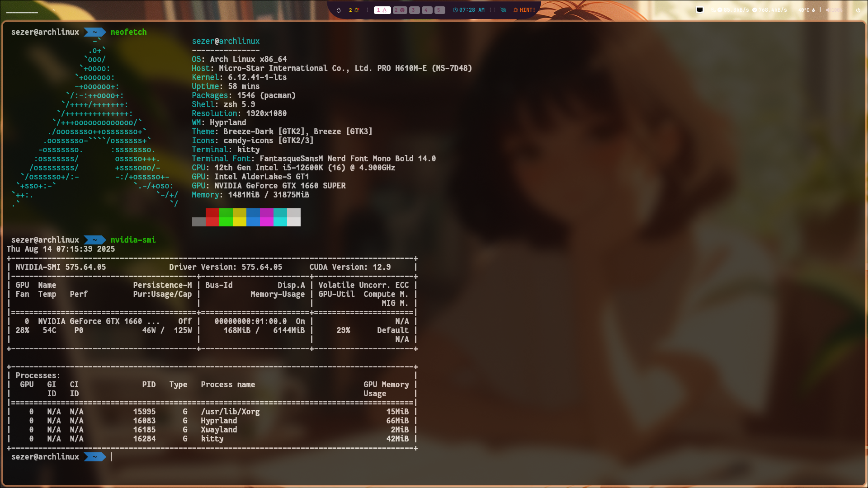Click the 'WM: Hyprland' line
The image size is (868, 488).
tap(219, 122)
